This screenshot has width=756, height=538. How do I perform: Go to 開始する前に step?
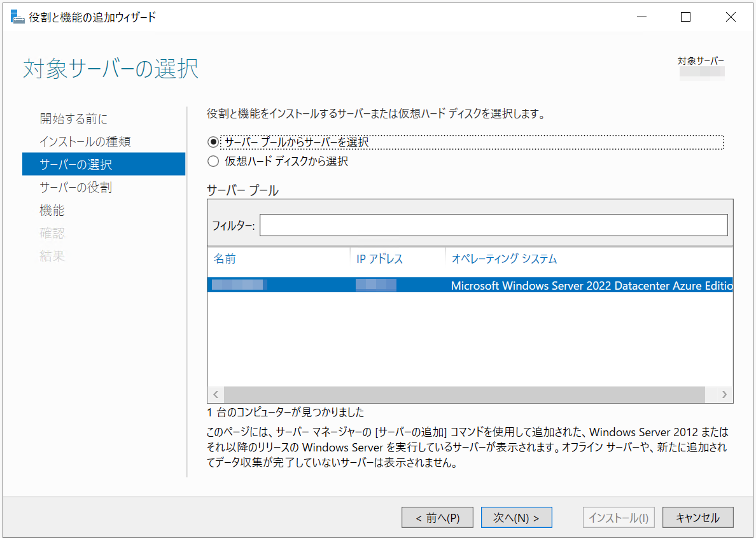coord(74,118)
